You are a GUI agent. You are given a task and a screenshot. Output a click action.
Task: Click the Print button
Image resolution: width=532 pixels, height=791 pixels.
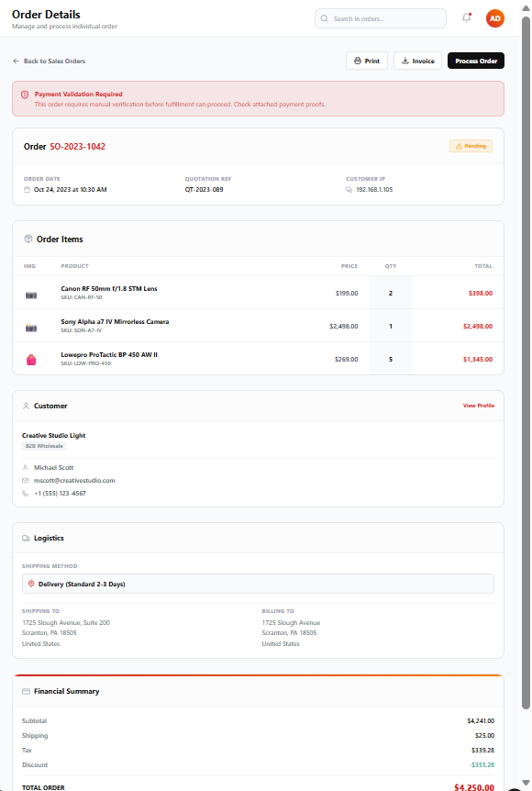pyautogui.click(x=367, y=61)
